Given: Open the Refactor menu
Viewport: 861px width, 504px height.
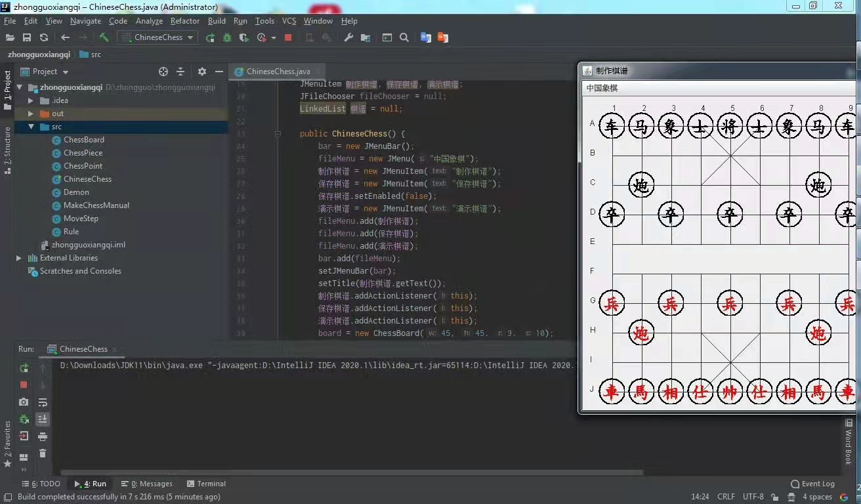Looking at the screenshot, I should pyautogui.click(x=185, y=21).
